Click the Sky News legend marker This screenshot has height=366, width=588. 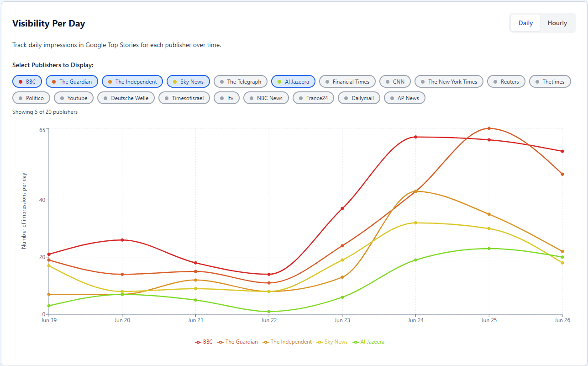pyautogui.click(x=319, y=342)
